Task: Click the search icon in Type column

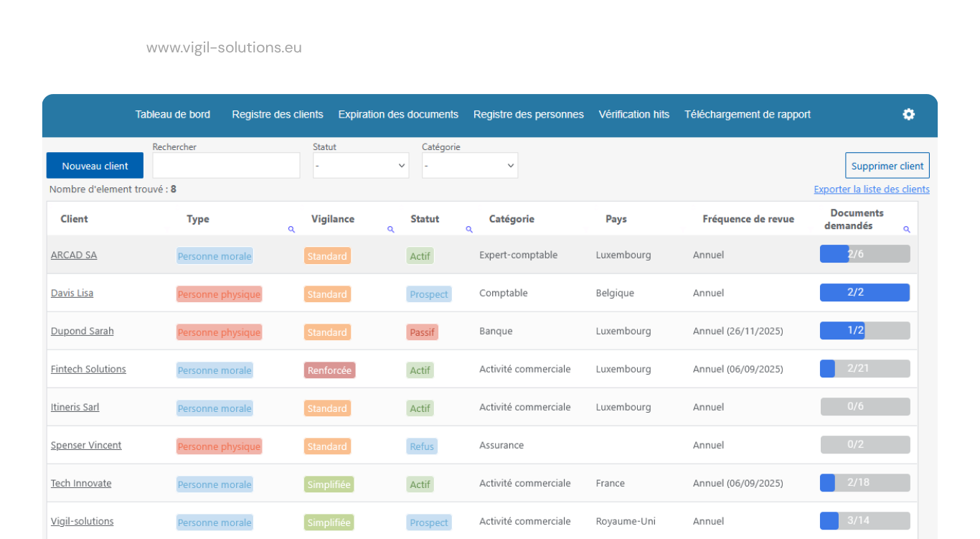Action: [291, 229]
